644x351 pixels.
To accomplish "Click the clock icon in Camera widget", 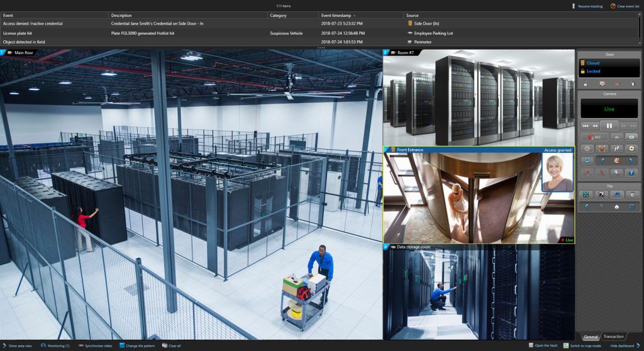I will [x=586, y=149].
